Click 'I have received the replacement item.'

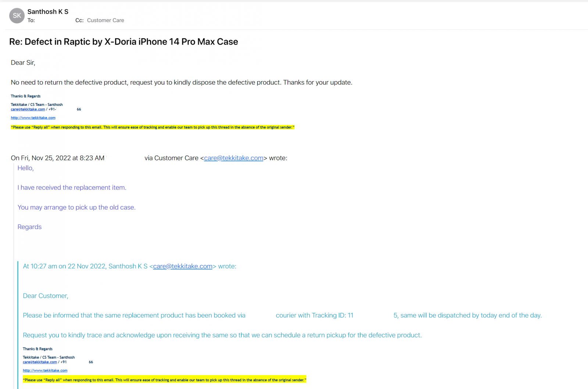pyautogui.click(x=72, y=188)
